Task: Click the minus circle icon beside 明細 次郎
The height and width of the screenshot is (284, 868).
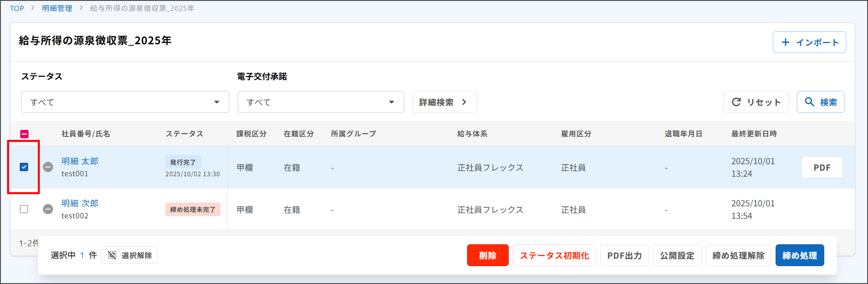Action: 48,209
